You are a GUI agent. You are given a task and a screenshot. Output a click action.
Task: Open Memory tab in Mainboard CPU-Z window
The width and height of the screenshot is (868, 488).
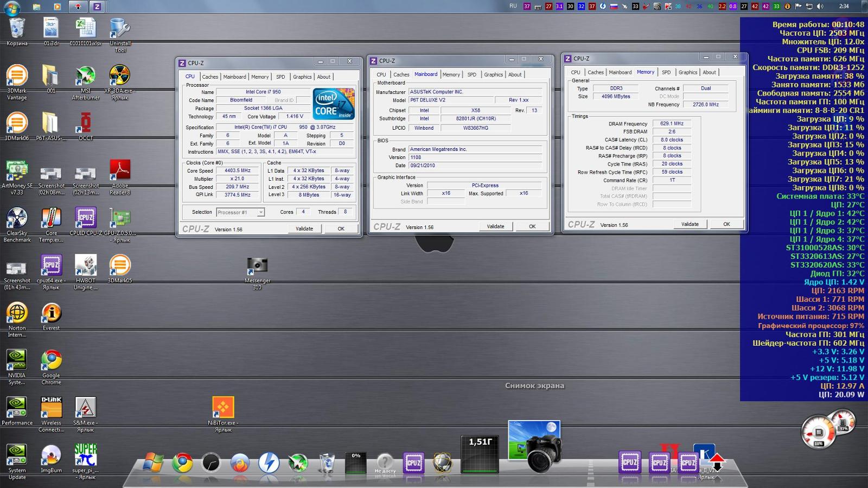tap(451, 74)
